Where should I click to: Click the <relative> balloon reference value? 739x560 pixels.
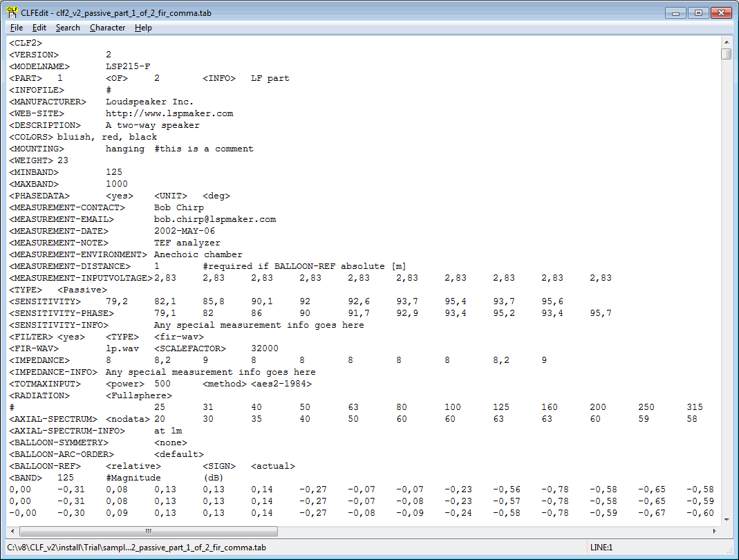[133, 466]
